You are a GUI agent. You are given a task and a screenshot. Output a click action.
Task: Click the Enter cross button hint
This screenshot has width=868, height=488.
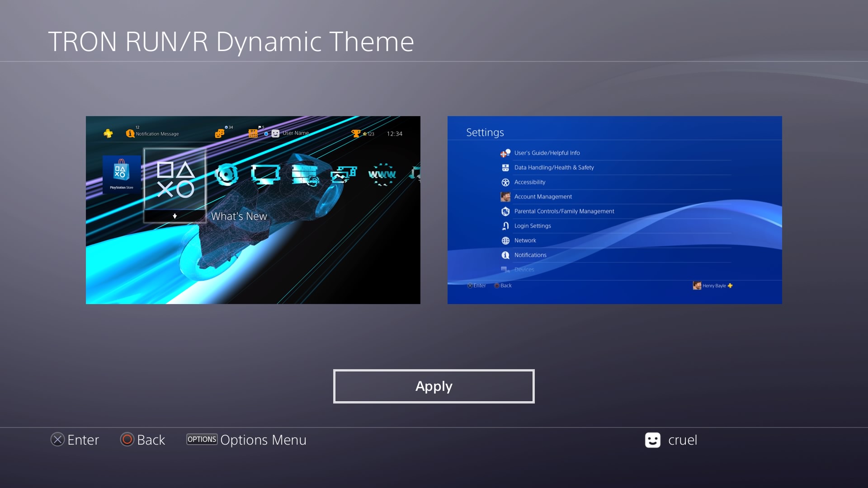tap(57, 440)
